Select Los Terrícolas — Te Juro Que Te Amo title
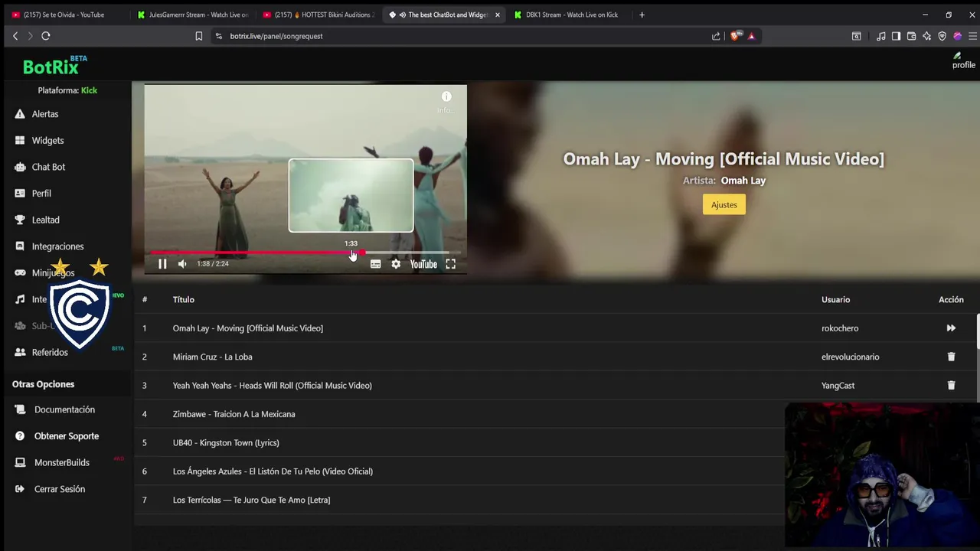 [251, 500]
